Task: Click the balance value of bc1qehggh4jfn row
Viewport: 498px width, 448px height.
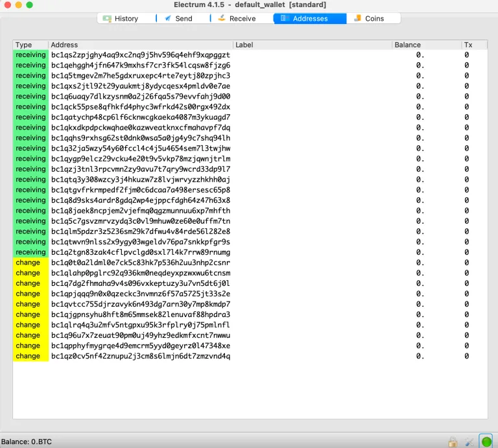Action: (420, 65)
